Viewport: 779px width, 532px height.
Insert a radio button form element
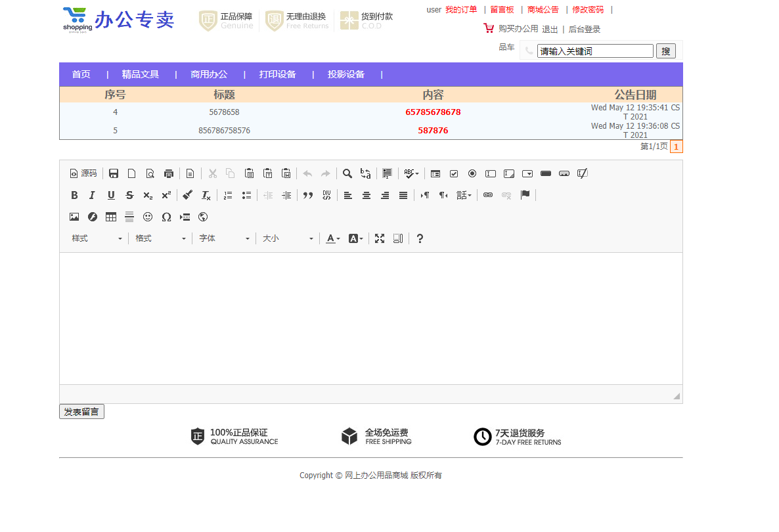click(x=472, y=173)
